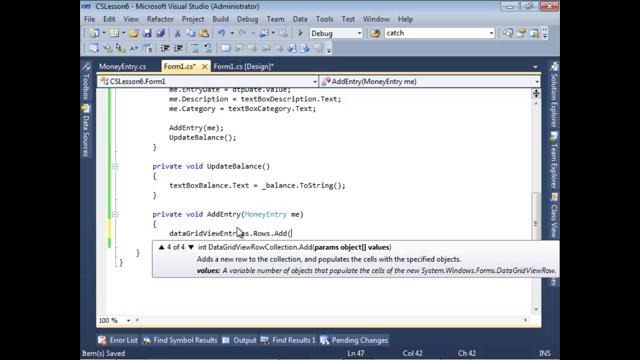Open the Debug menu

(x=247, y=19)
